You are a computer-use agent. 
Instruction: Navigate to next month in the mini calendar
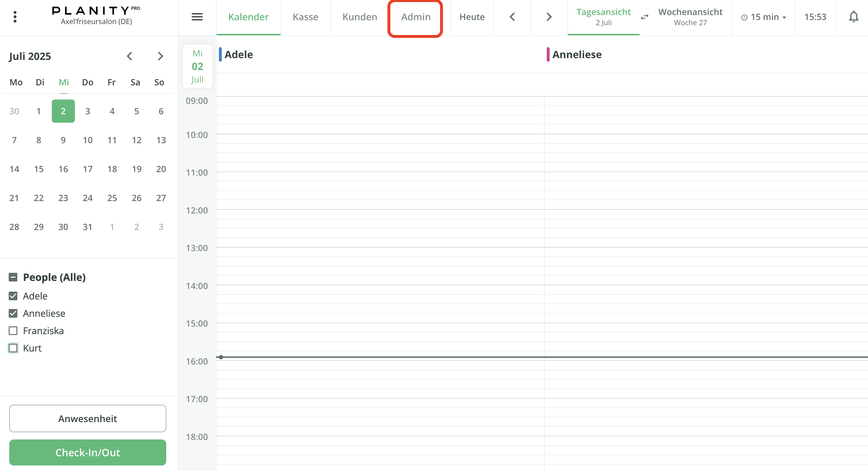point(160,56)
